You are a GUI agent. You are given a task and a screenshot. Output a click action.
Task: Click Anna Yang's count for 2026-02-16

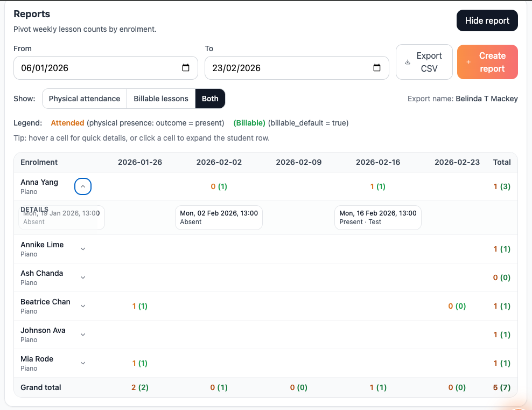click(x=377, y=186)
